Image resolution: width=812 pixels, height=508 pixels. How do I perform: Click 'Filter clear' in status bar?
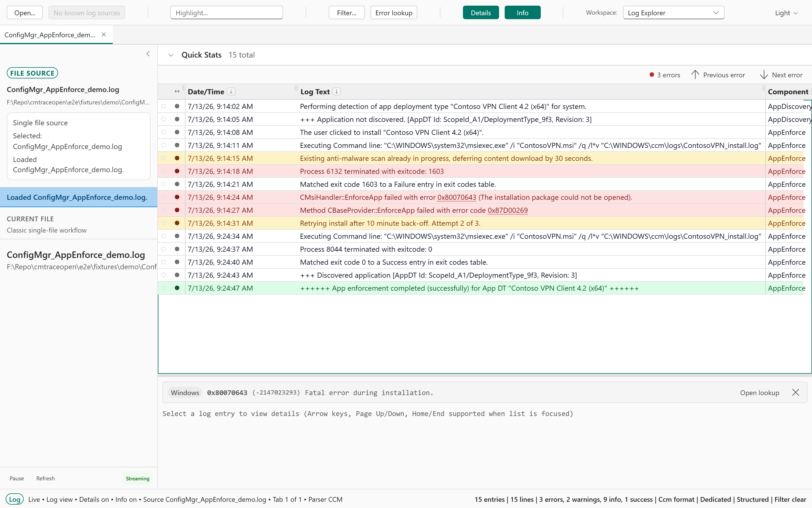(x=790, y=499)
